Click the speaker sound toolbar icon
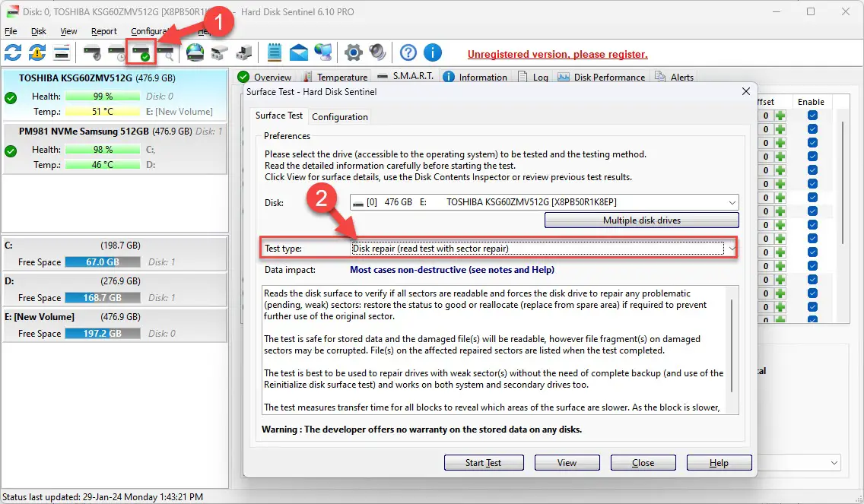The image size is (864, 504). tap(377, 52)
